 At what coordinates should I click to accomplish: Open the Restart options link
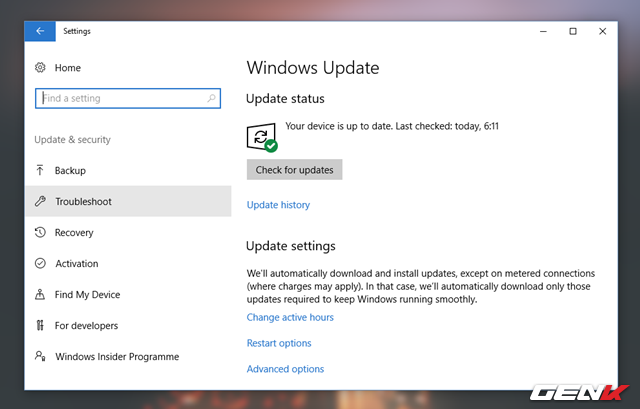(x=279, y=343)
